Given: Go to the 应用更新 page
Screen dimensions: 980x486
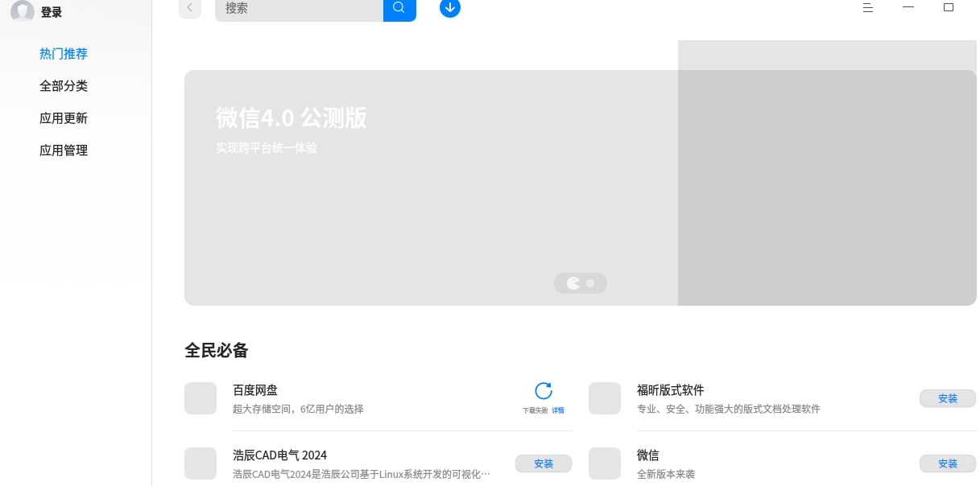Looking at the screenshot, I should pyautogui.click(x=64, y=118).
